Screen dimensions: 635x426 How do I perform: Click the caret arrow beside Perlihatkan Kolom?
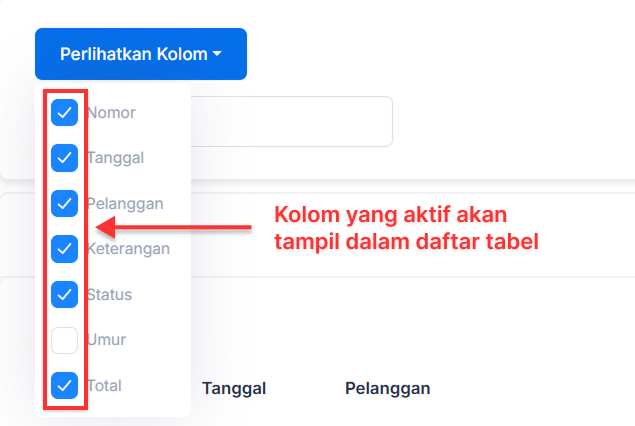(x=217, y=53)
